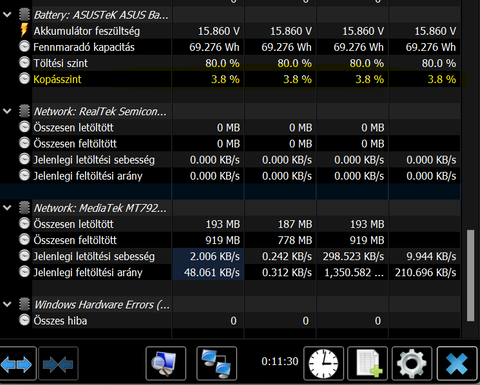Open the sensor search monitor icon

pyautogui.click(x=166, y=364)
